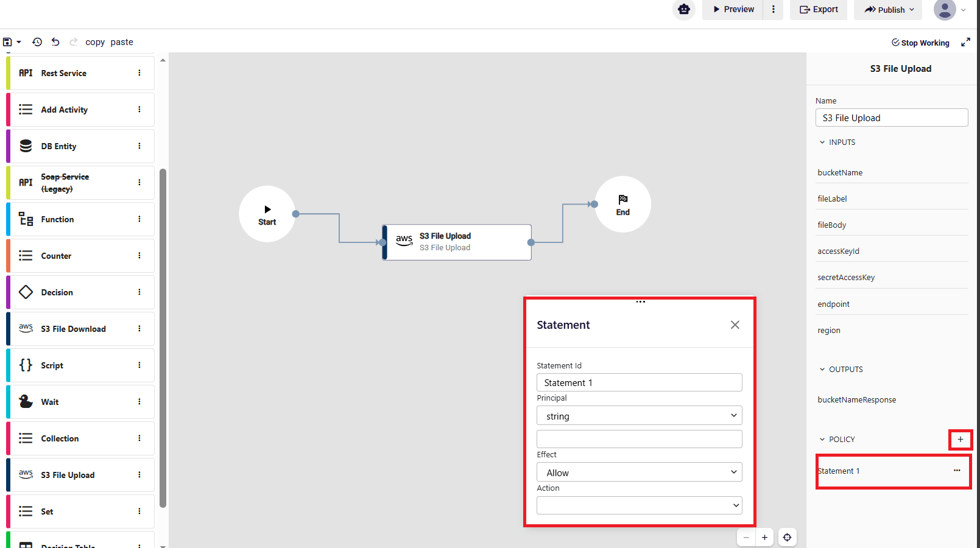Open the Action dropdown
The height and width of the screenshot is (548, 980).
[640, 505]
